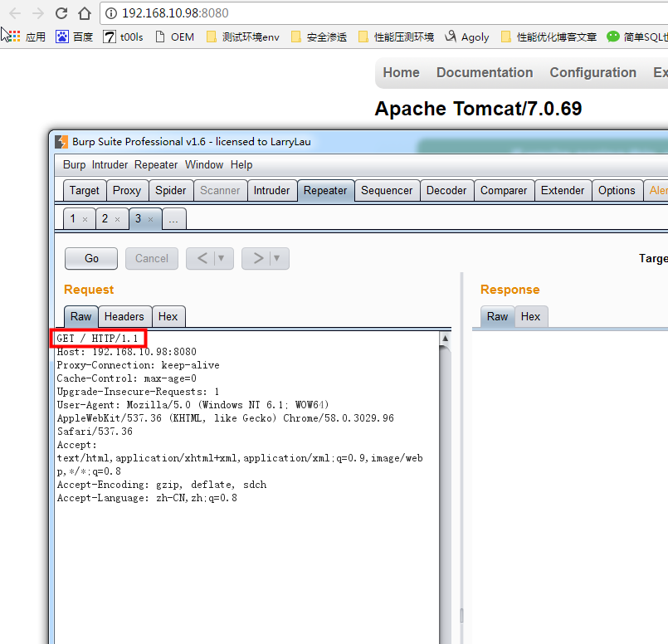Select the Repeater tool tab

[325, 190]
